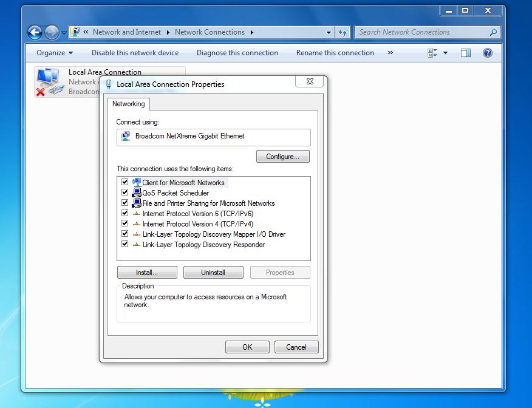This screenshot has height=408, width=532.
Task: Toggle Internet Protocol Version 4 checkbox
Action: point(124,223)
